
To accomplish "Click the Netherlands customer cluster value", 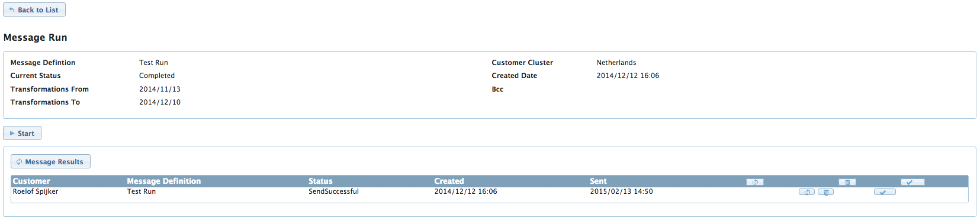I will tap(616, 63).
